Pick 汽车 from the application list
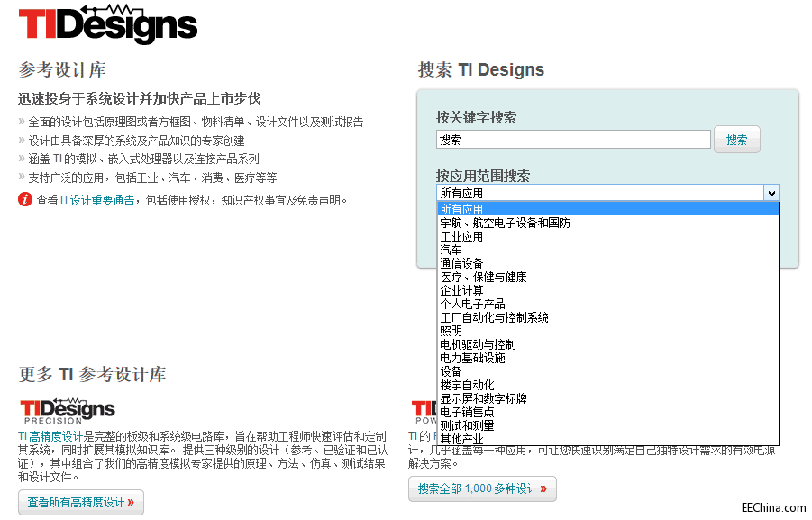The image size is (812, 520). coord(608,250)
